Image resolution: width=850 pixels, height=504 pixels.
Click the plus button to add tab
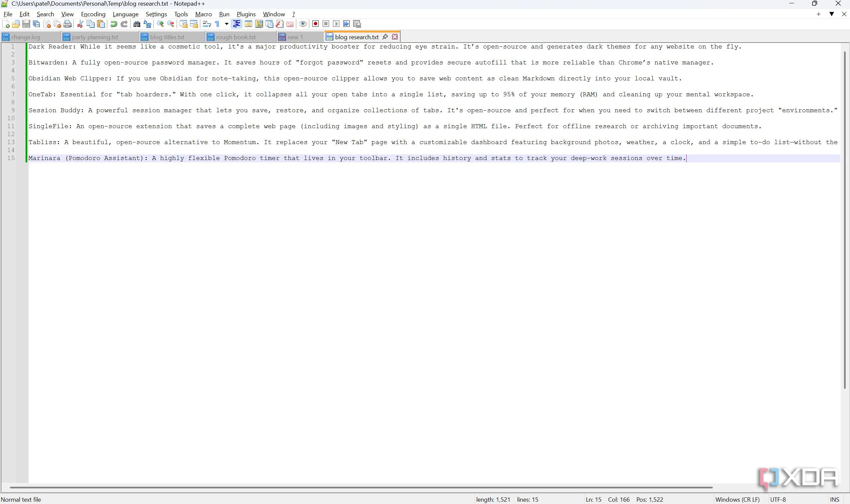(818, 14)
